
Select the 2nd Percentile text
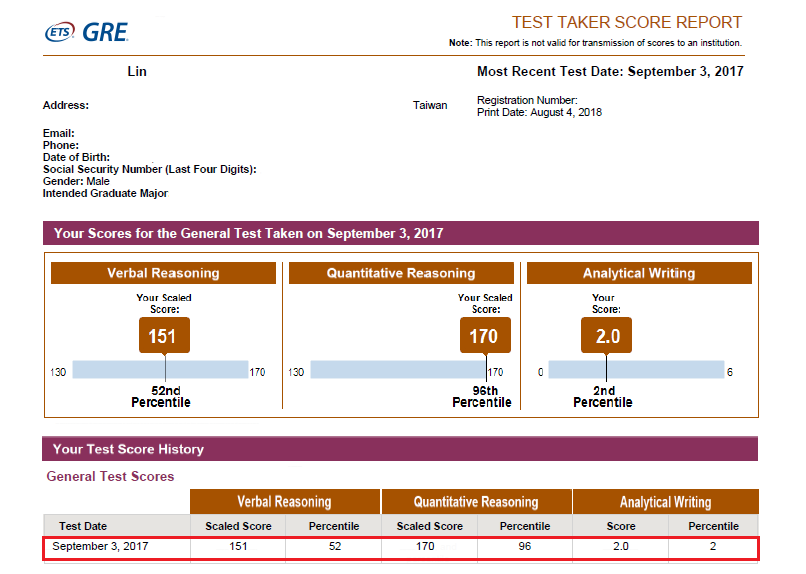[x=603, y=397]
